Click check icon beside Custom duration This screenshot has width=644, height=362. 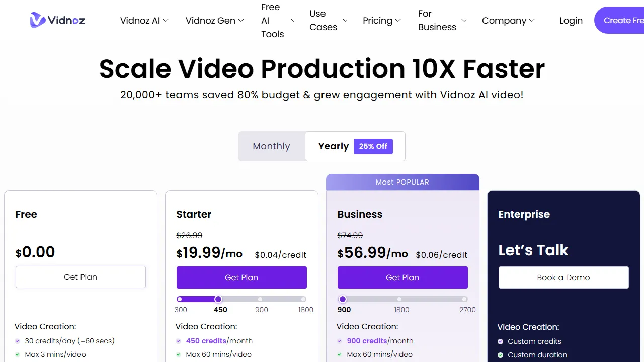tap(501, 355)
